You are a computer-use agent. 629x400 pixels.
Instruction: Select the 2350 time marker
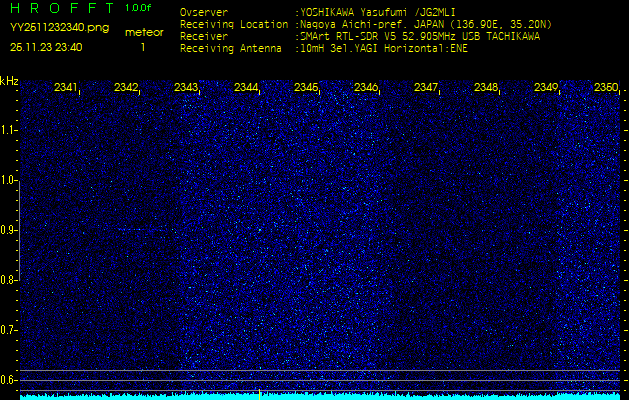pos(606,87)
